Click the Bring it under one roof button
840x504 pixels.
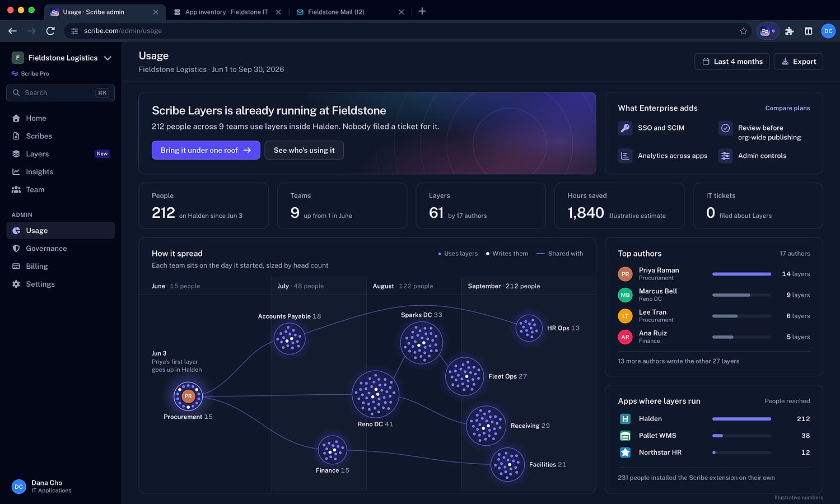click(x=206, y=150)
